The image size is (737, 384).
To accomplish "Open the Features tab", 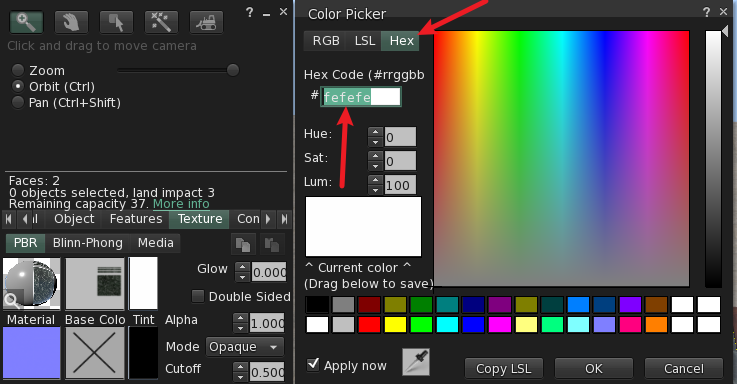I will (136, 219).
